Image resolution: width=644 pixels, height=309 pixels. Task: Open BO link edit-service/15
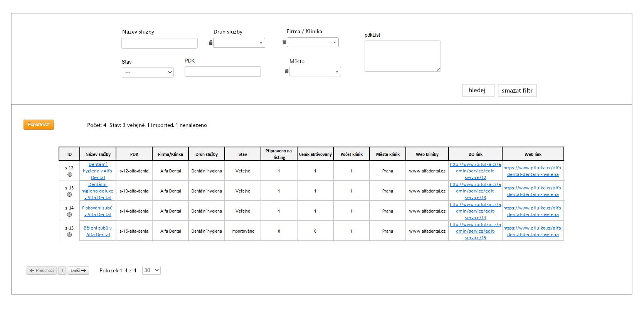[x=475, y=231]
